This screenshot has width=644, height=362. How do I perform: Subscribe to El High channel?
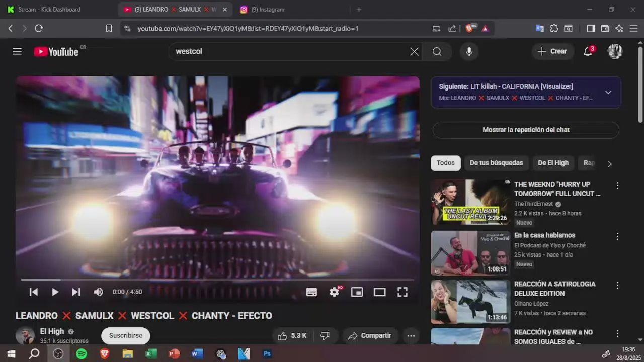126,335
